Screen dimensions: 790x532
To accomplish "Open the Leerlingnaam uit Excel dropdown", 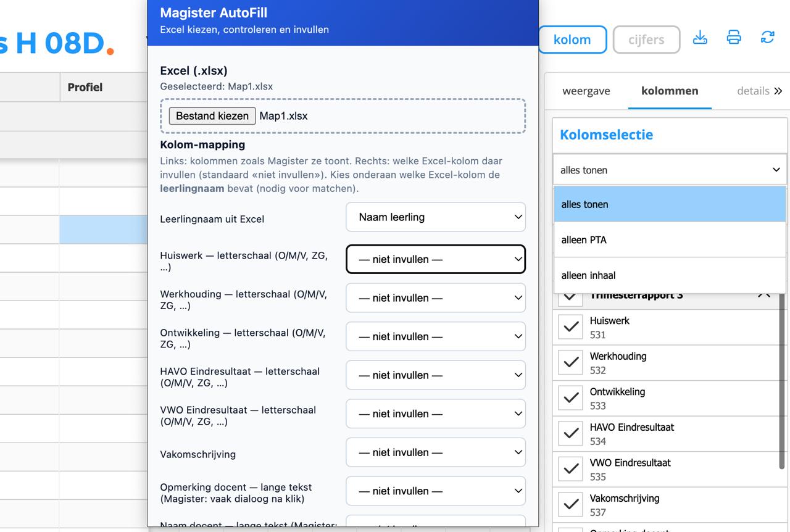I will (436, 217).
